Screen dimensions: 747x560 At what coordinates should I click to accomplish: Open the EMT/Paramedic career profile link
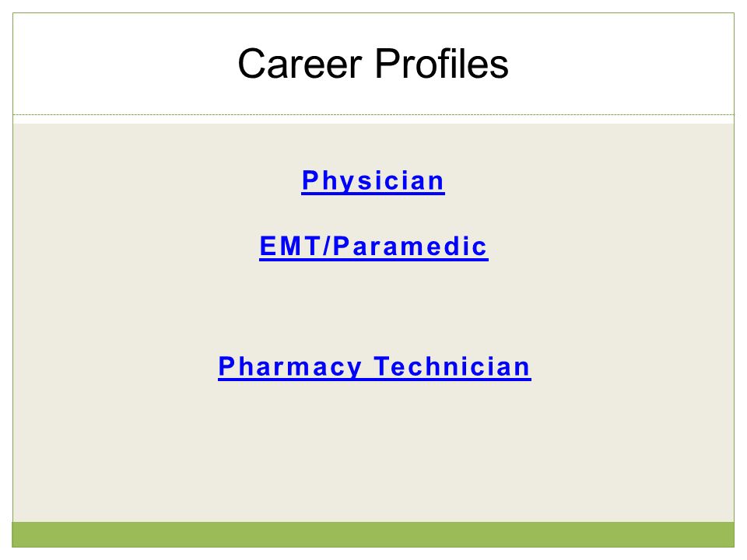[373, 247]
